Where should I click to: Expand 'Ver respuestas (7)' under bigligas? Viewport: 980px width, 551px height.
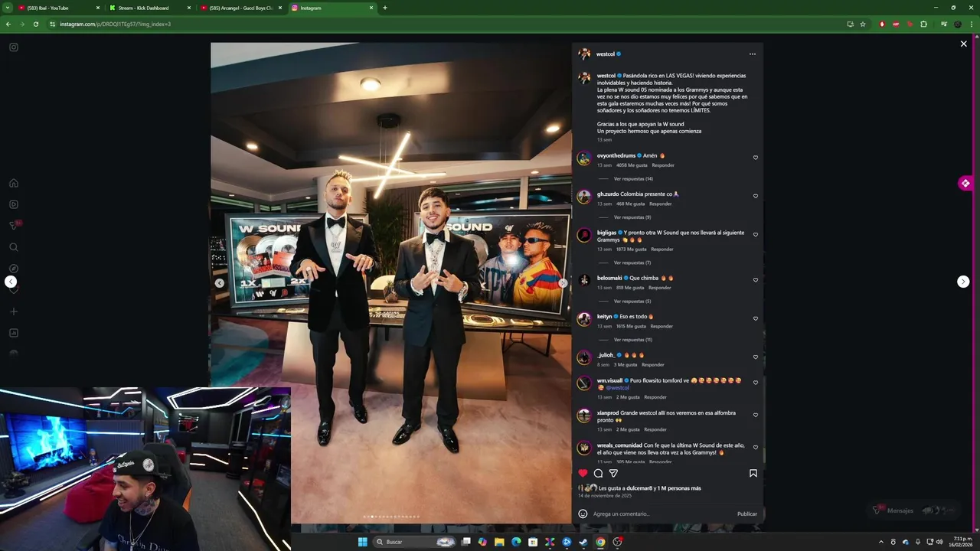[632, 262]
